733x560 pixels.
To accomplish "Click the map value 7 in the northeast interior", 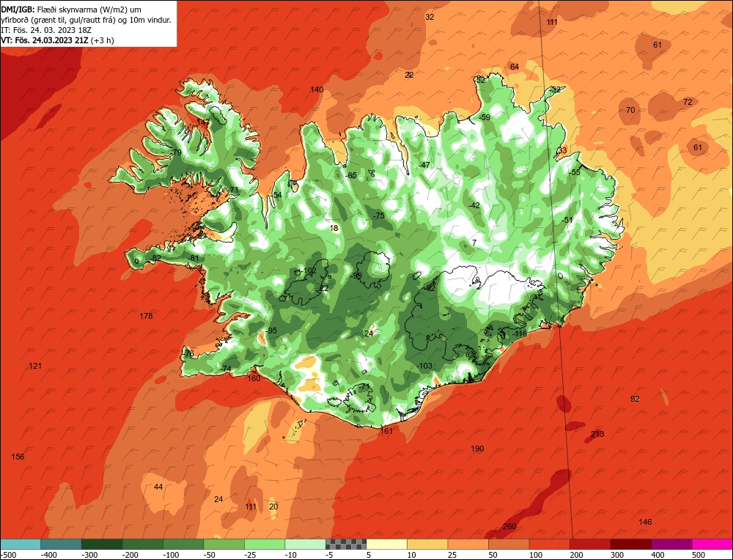I will click(x=474, y=243).
